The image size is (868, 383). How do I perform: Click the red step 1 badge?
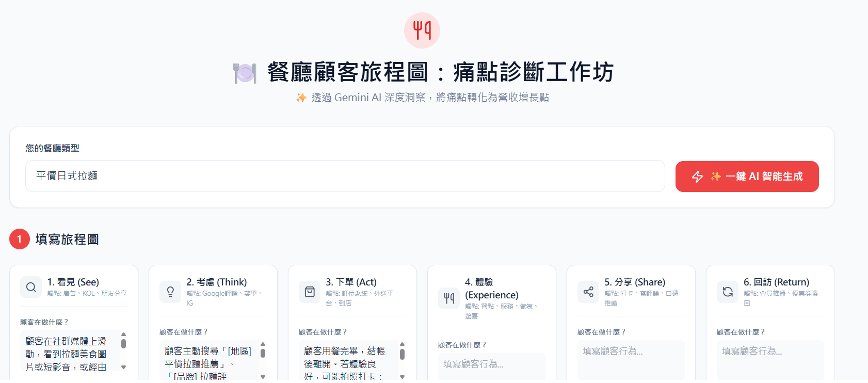point(20,239)
